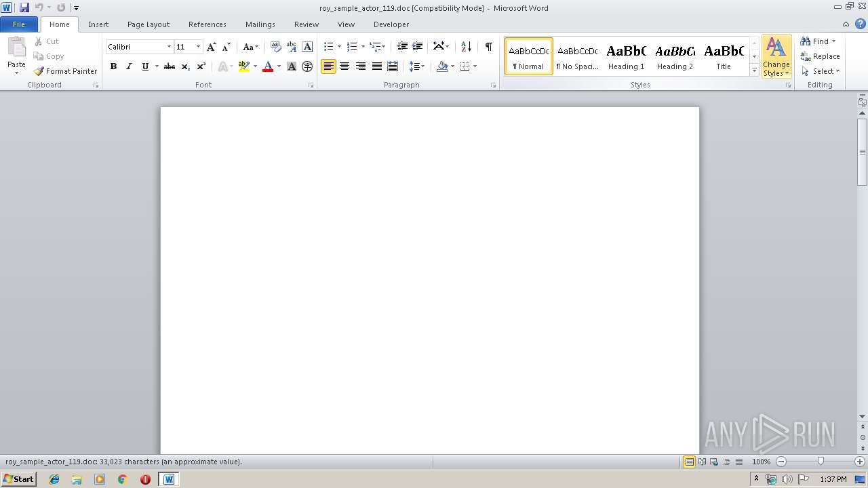Toggle Strikethrough formatting
This screenshot has height=488, width=868.
[x=170, y=66]
